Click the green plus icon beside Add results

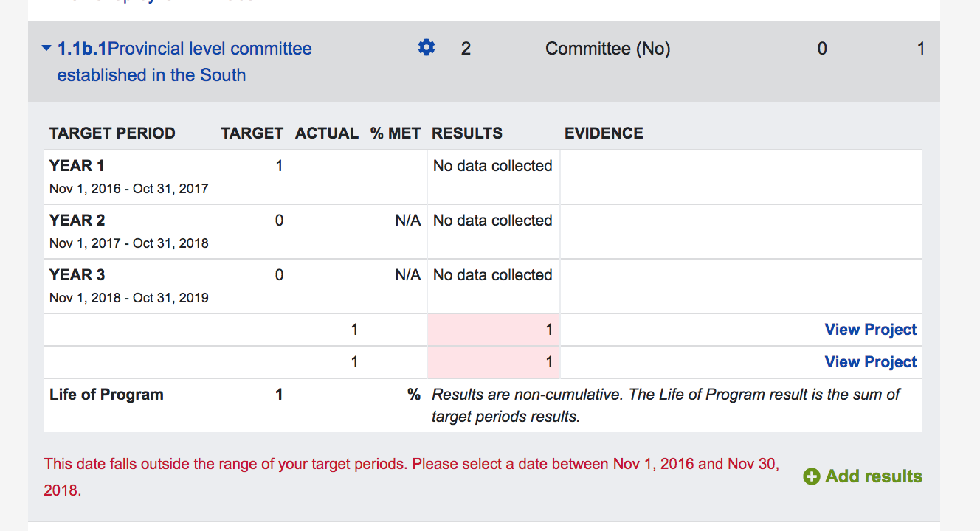(811, 476)
